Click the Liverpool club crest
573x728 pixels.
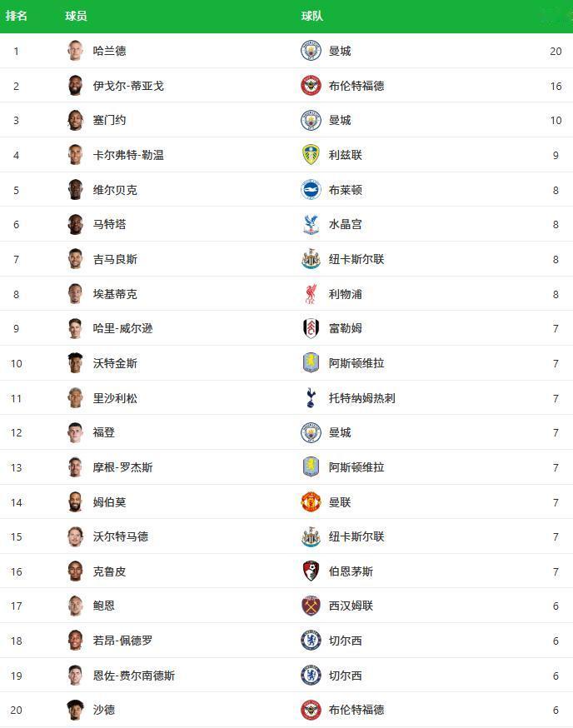click(311, 294)
